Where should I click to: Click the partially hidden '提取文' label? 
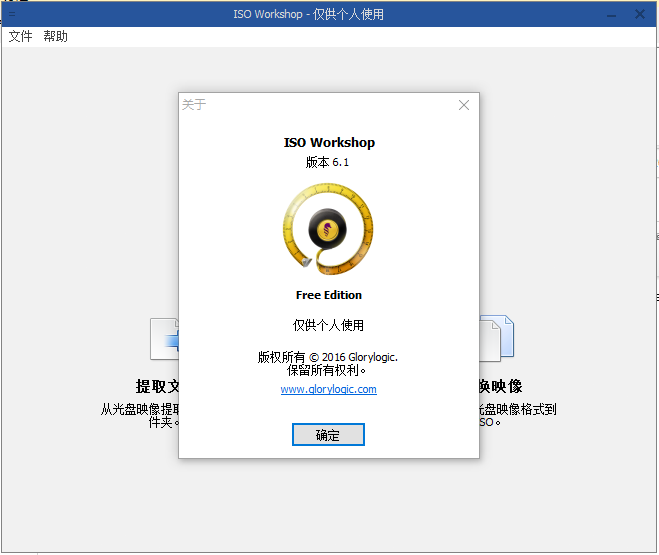(157, 386)
